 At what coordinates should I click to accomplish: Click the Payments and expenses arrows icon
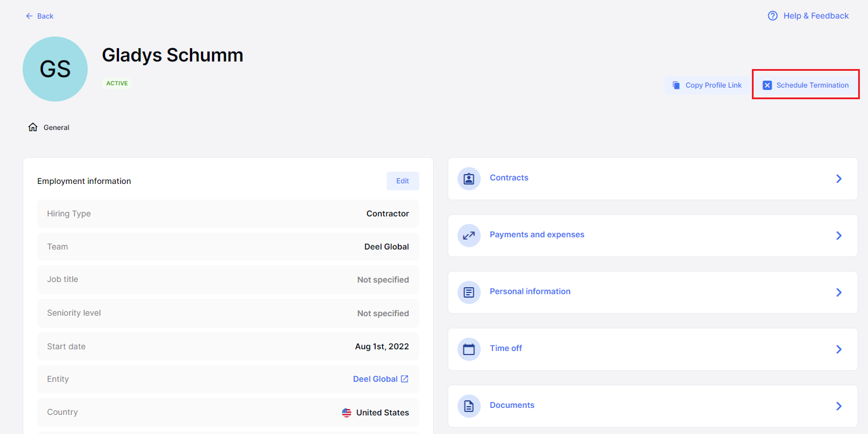click(x=469, y=236)
